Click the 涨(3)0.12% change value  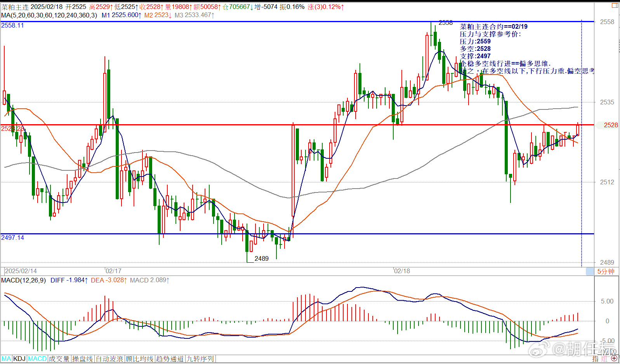coord(326,7)
